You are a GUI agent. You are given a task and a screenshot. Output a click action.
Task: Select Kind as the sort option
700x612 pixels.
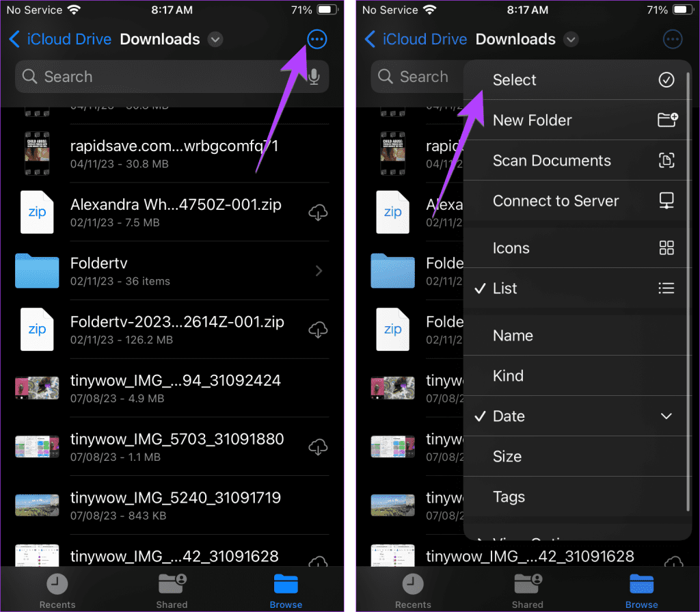coord(508,375)
